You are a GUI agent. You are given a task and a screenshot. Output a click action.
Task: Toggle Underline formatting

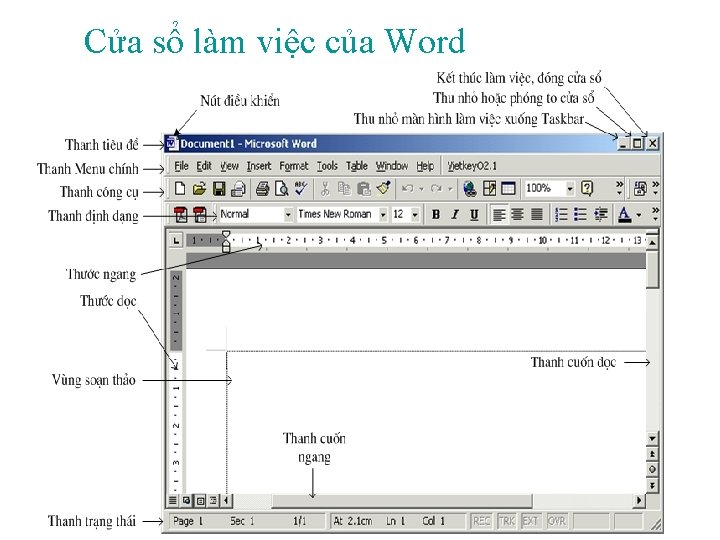pyautogui.click(x=474, y=214)
